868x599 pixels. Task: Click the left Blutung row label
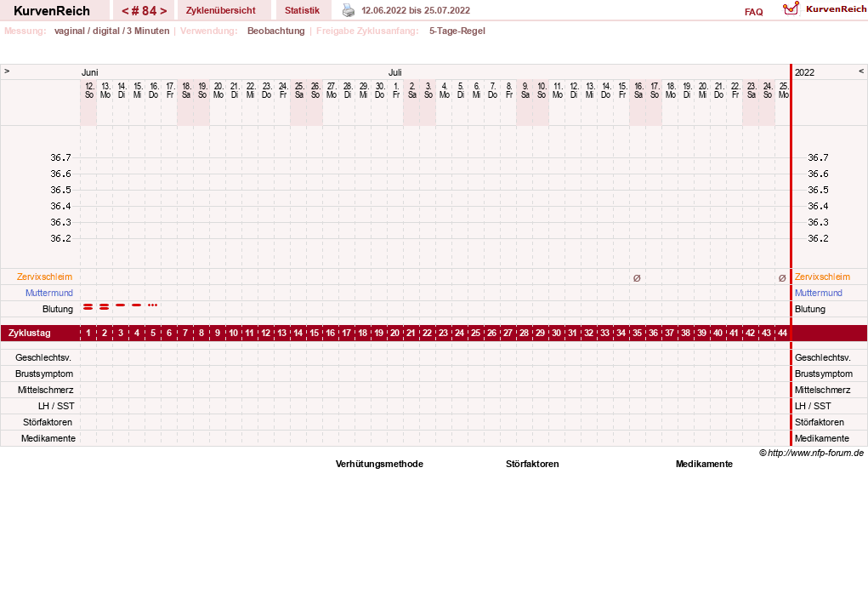click(58, 309)
